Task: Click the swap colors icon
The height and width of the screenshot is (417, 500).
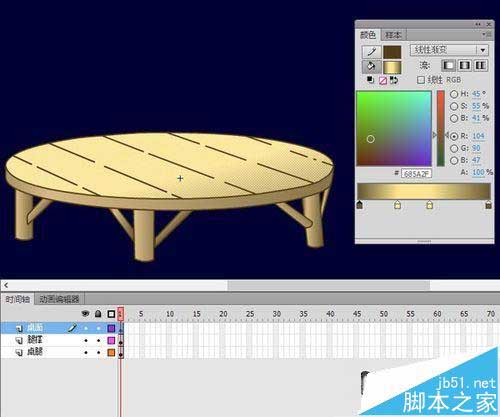Action: point(394,80)
